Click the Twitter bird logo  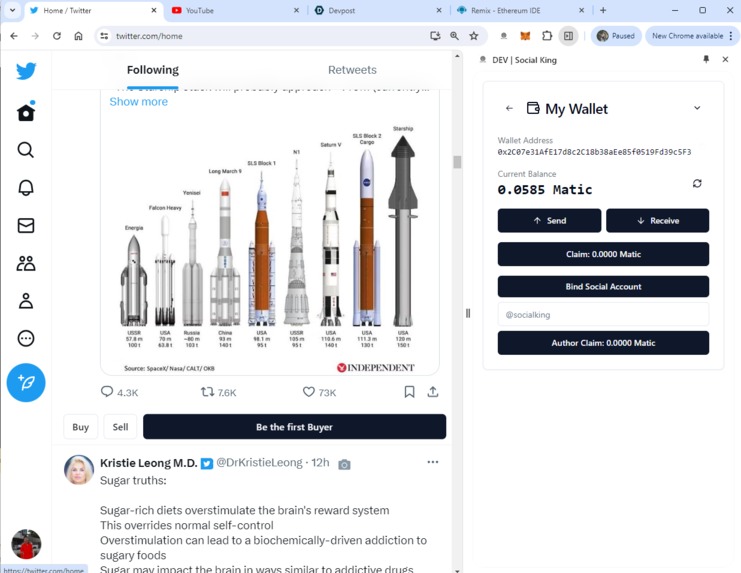(26, 71)
